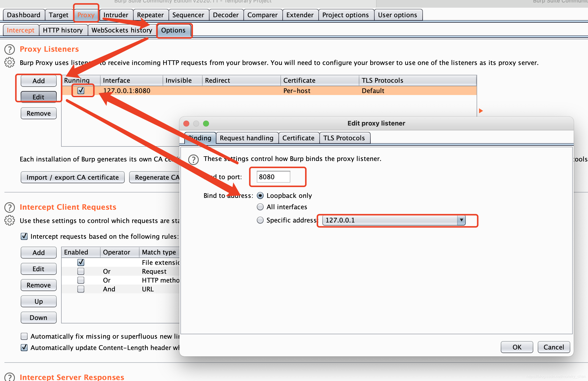588x381 pixels.
Task: Click help icon in Edit proxy listener dialog
Action: point(193,159)
